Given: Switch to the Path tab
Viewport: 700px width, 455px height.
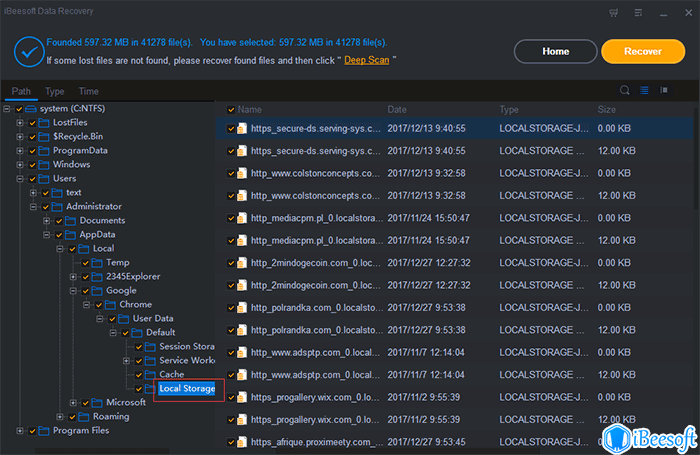Looking at the screenshot, I should 21,92.
